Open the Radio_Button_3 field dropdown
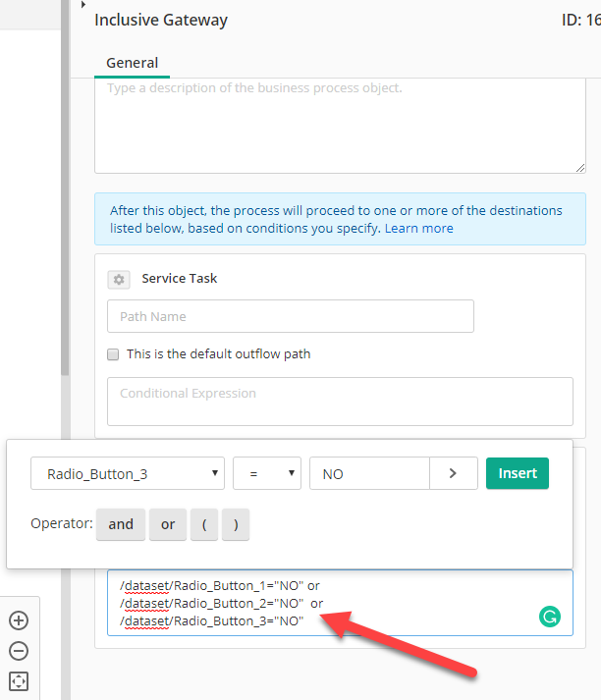Viewport: 601px width, 700px height. pos(128,473)
